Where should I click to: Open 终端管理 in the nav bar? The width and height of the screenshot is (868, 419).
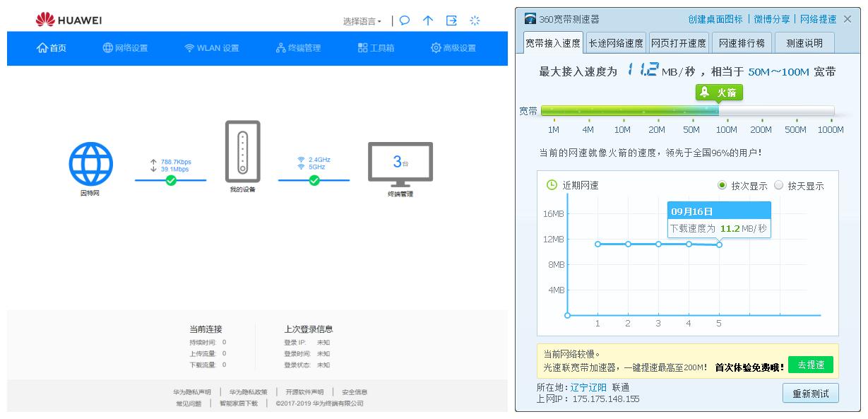click(x=298, y=48)
